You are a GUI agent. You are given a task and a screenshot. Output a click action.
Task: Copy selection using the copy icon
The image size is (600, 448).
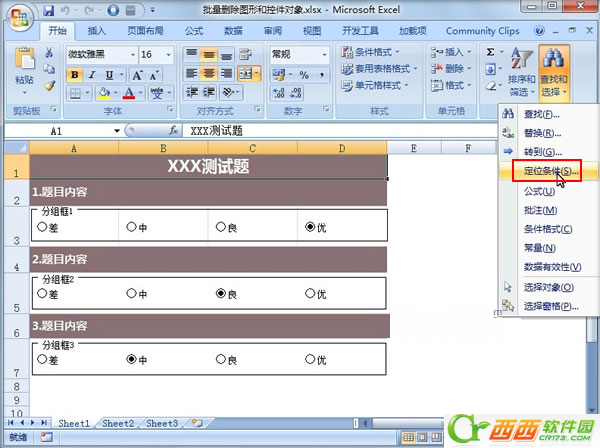[x=49, y=69]
